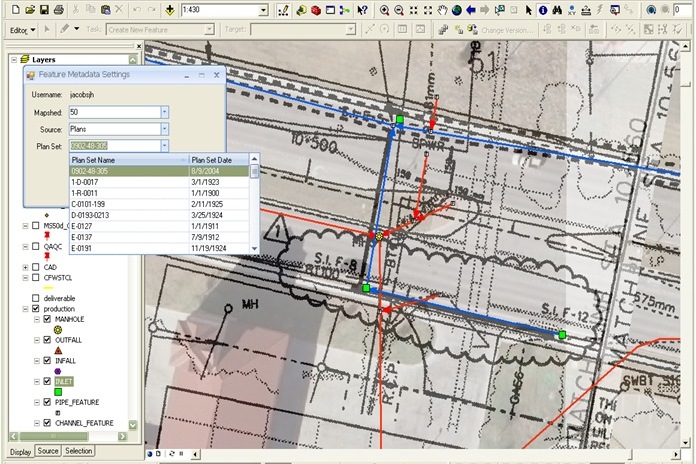Open the red ArcToolbox icon

[316, 10]
